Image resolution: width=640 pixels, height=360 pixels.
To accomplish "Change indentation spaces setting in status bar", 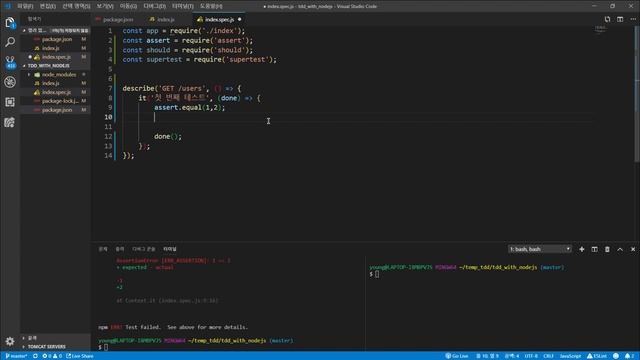I will tap(512, 356).
